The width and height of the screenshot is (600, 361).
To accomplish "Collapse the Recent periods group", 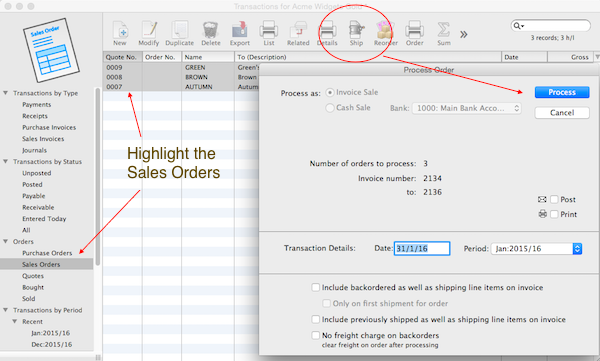I will (x=15, y=322).
